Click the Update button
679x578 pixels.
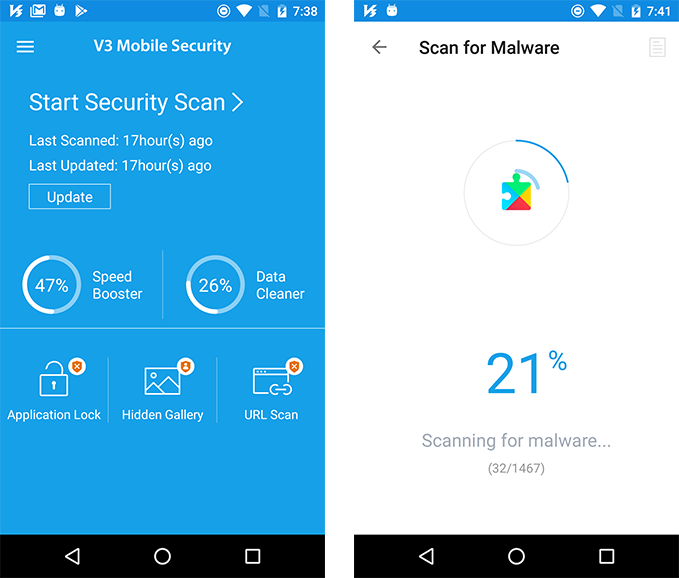pos(70,197)
